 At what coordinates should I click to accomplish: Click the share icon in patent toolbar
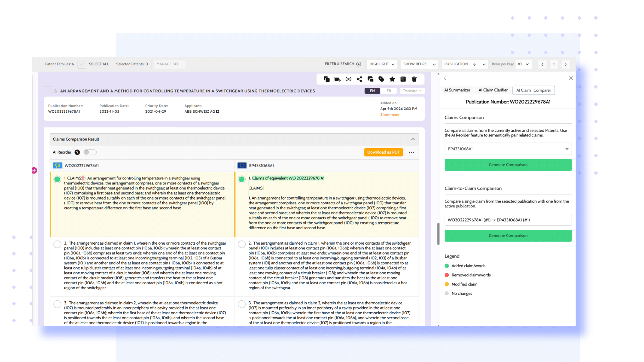coord(359,79)
